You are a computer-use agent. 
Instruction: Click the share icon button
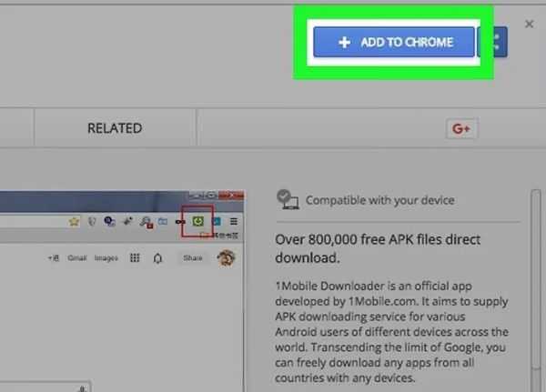pyautogui.click(x=494, y=42)
